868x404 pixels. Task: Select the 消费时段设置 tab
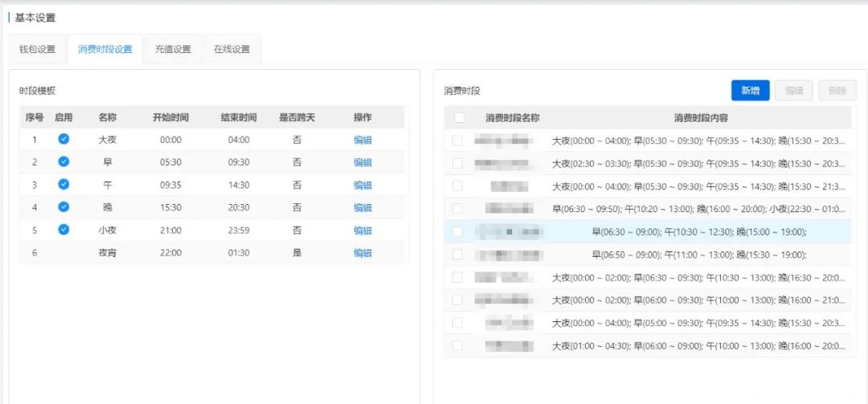pyautogui.click(x=105, y=49)
